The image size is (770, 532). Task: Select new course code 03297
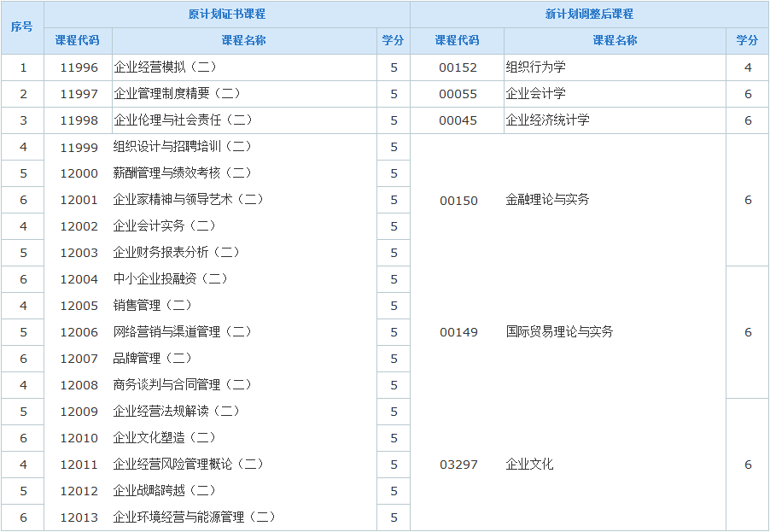[458, 465]
